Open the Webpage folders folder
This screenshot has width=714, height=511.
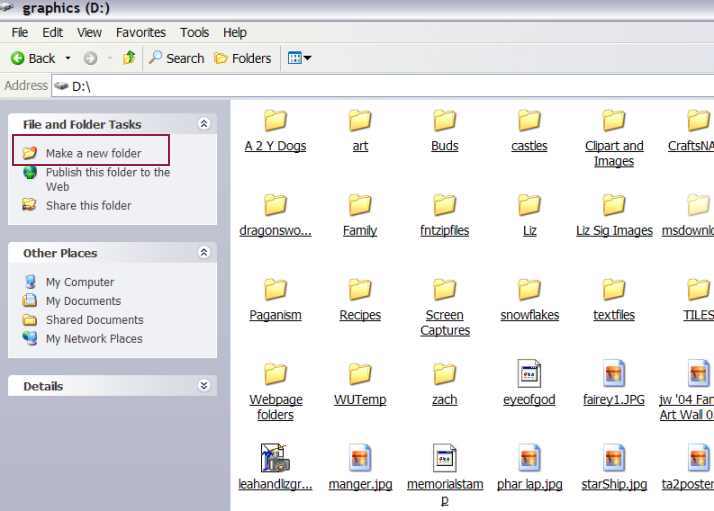[x=275, y=375]
